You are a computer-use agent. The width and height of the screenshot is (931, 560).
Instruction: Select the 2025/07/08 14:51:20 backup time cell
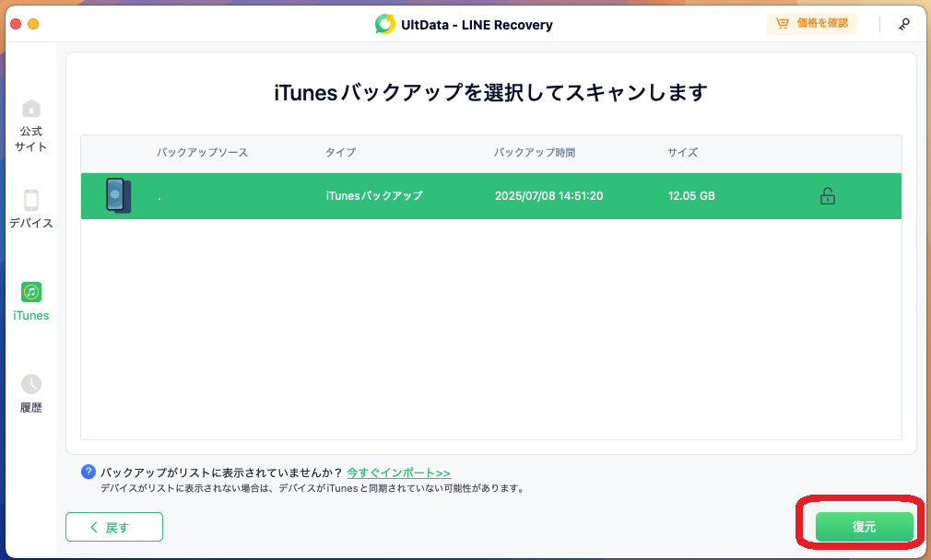(548, 196)
